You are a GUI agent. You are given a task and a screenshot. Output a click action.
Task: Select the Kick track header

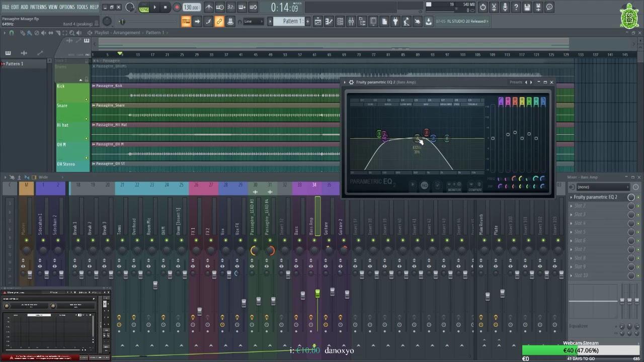[72, 93]
